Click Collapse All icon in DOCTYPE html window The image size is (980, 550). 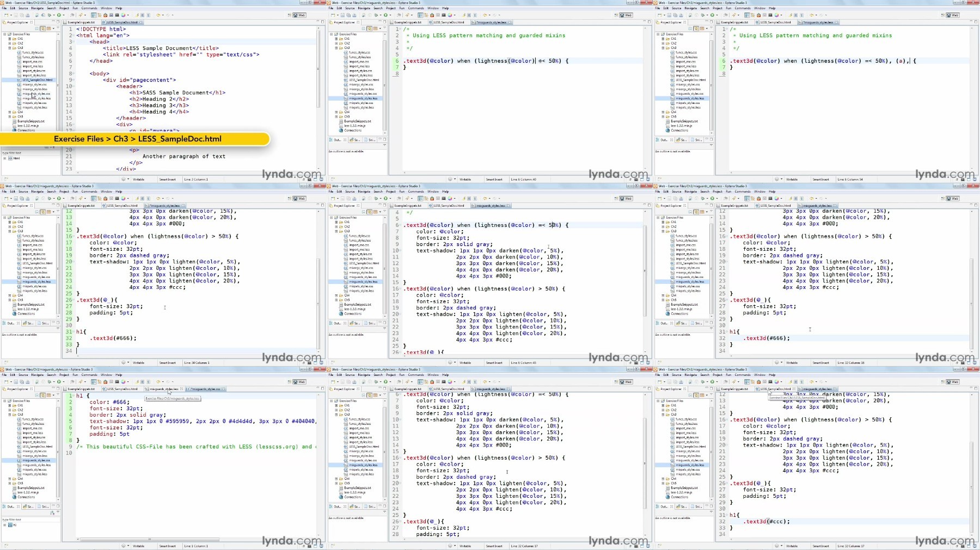coord(37,28)
